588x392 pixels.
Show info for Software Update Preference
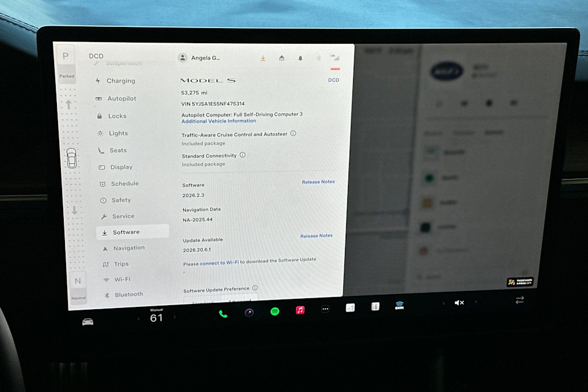[255, 288]
